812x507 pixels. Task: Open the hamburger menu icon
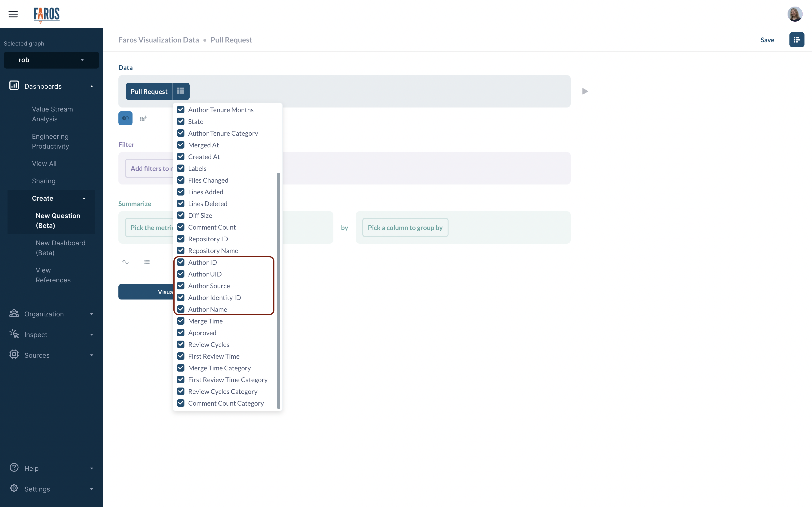coord(13,14)
